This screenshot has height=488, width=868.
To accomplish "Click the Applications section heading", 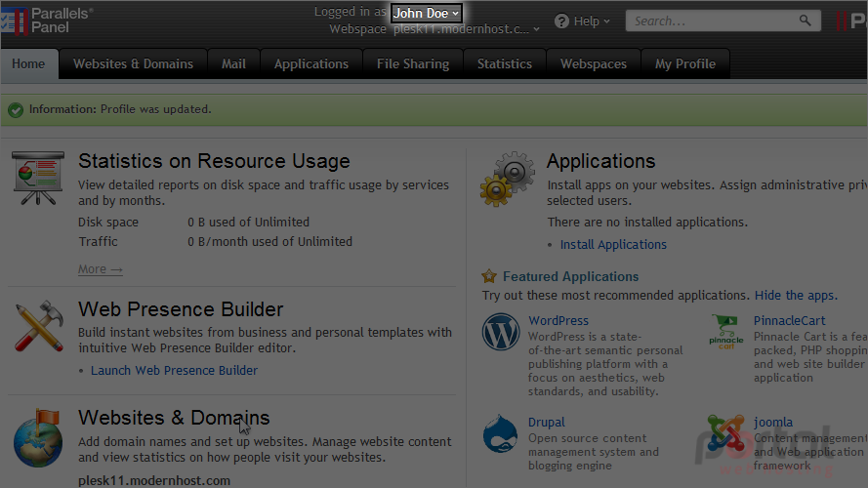I will pos(601,161).
